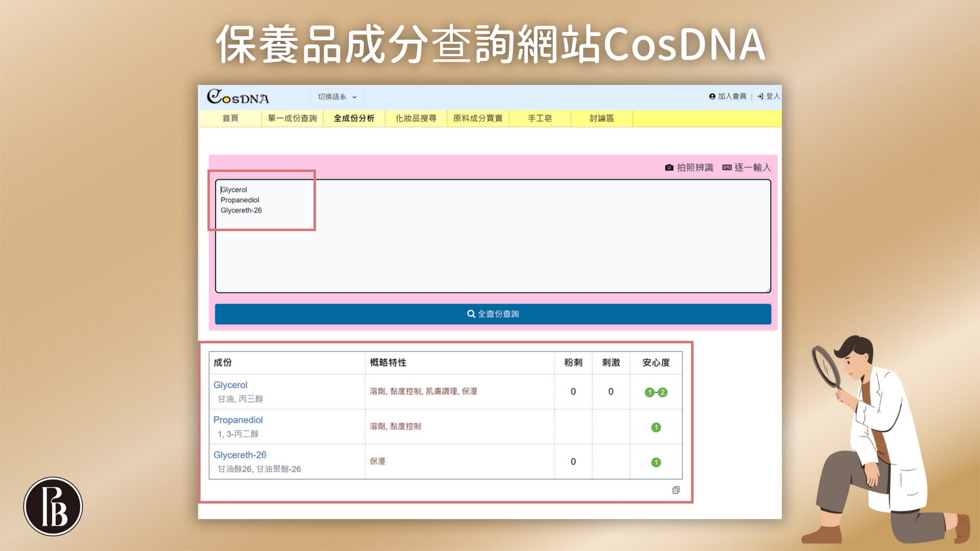Select the 全成份分析 tab
The image size is (980, 551).
click(x=354, y=118)
